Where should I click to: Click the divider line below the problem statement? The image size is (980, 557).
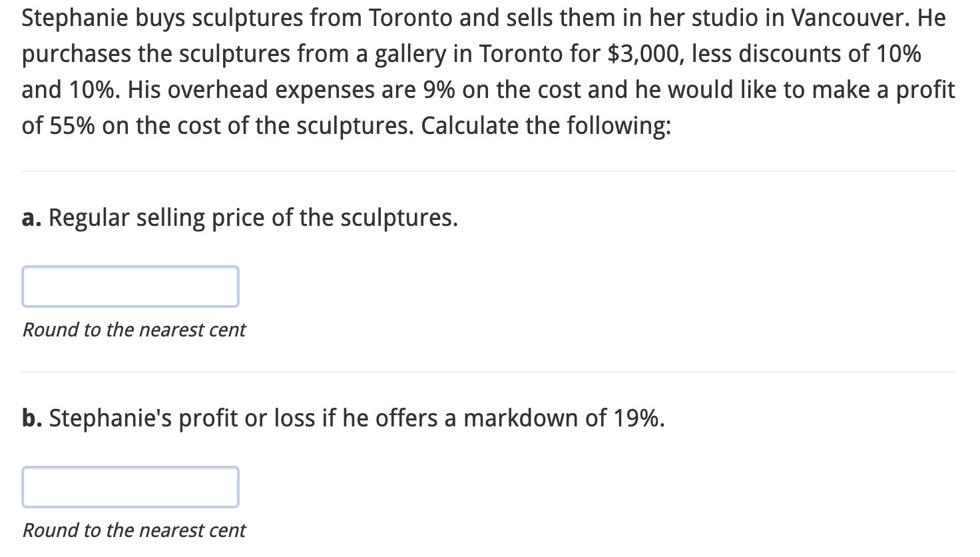tap(489, 172)
